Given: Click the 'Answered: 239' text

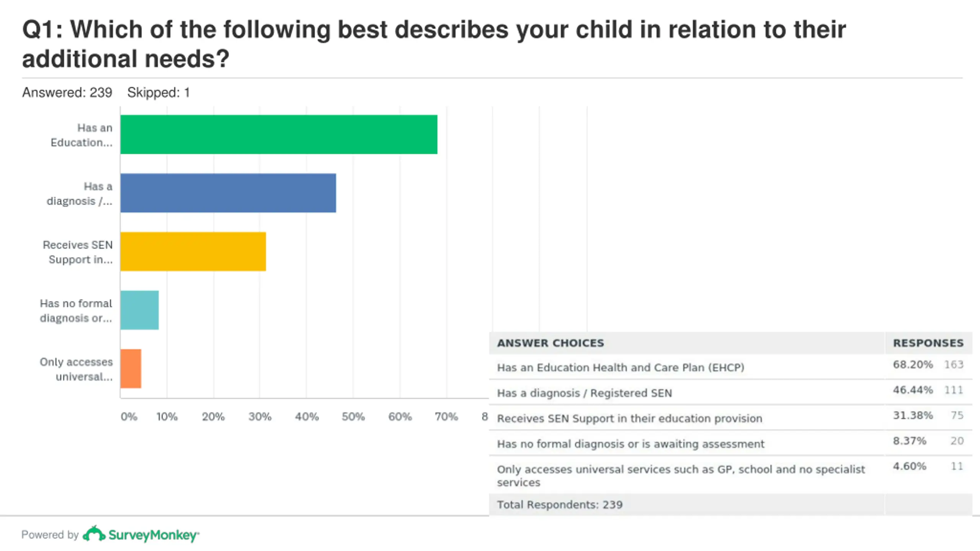Looking at the screenshot, I should click(67, 93).
